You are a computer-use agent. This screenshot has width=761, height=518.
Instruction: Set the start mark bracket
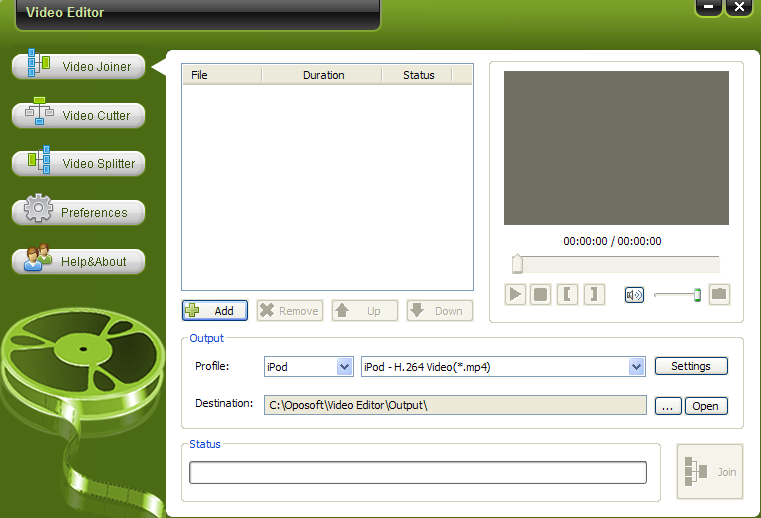pyautogui.click(x=567, y=294)
